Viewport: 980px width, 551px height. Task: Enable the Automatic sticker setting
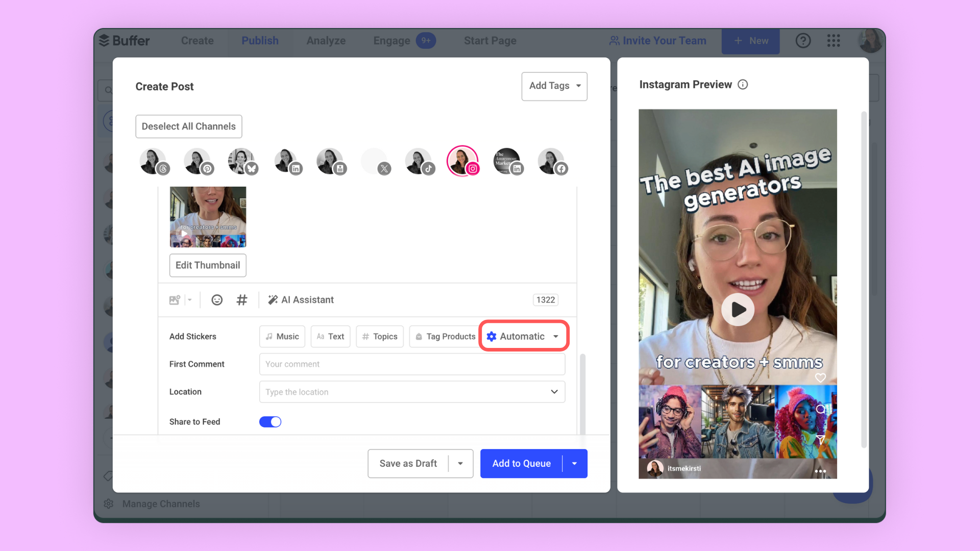[524, 336]
